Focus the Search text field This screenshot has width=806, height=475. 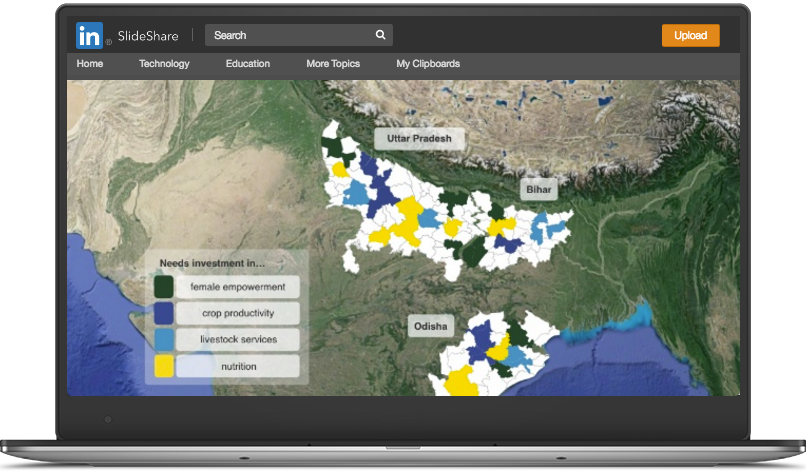290,35
